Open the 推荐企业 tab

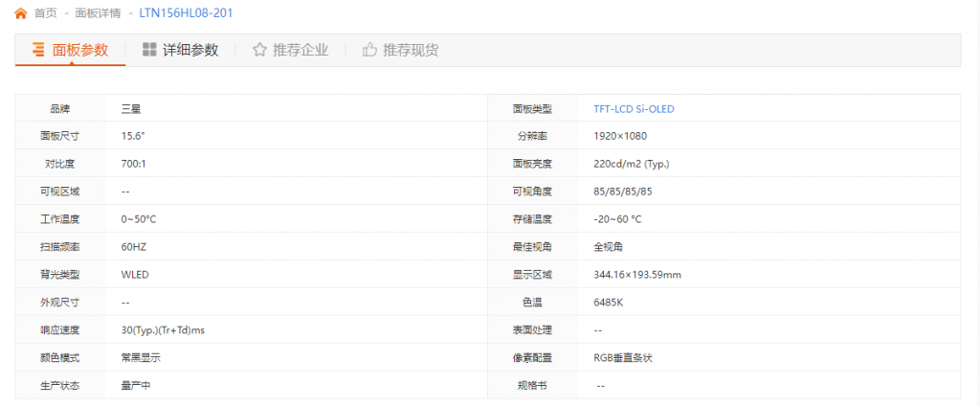pyautogui.click(x=291, y=50)
